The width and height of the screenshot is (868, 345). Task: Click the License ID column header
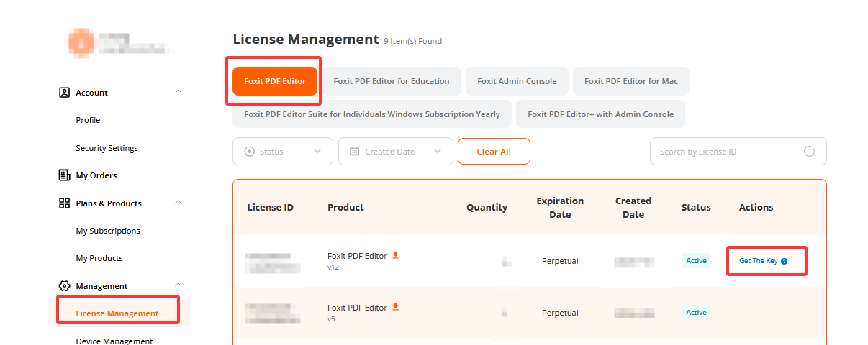coord(271,207)
